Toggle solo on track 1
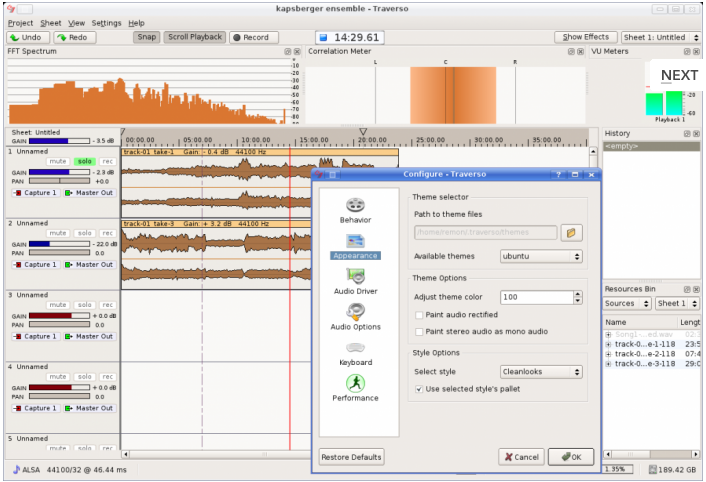 coord(85,161)
